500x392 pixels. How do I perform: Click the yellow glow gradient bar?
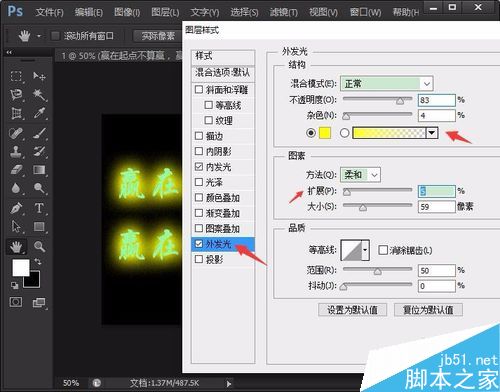[x=389, y=133]
